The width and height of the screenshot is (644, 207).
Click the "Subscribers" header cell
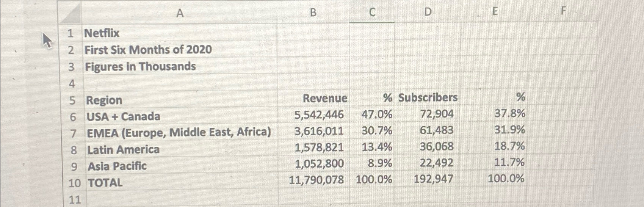(x=428, y=98)
